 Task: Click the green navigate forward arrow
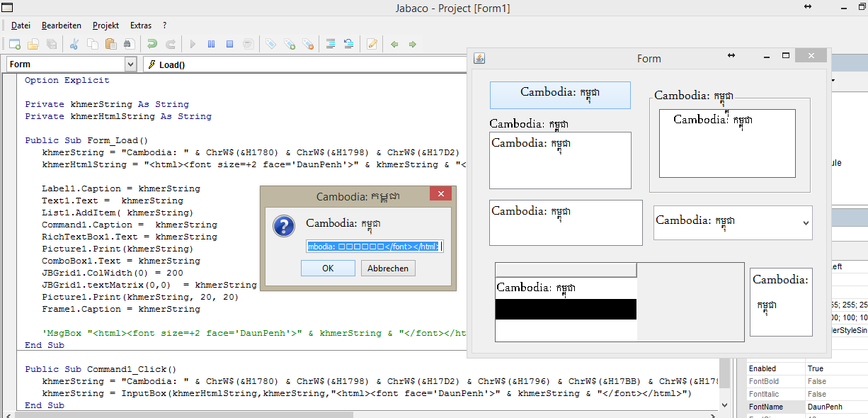click(413, 44)
